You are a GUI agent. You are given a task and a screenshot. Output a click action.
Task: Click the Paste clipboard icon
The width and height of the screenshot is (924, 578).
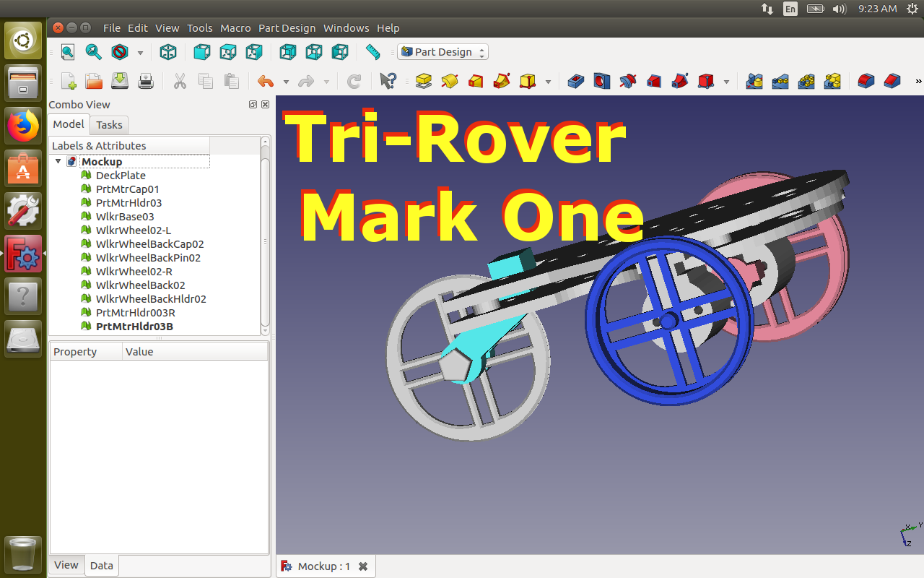(231, 81)
